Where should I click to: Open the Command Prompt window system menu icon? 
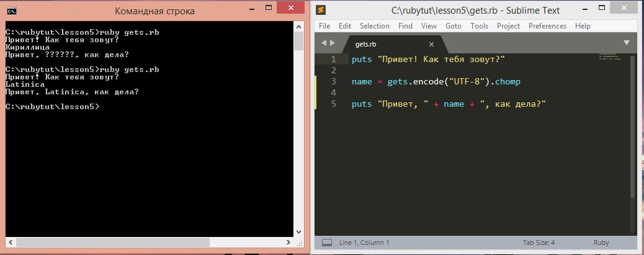[x=12, y=11]
